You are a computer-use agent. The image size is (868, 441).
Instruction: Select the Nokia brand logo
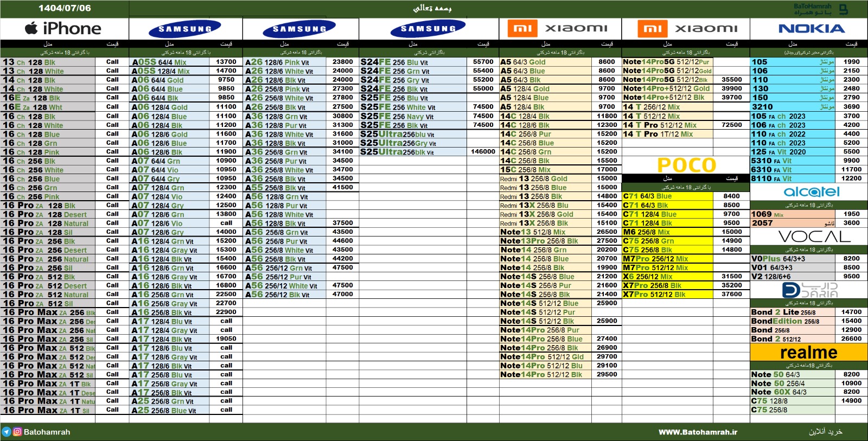[811, 29]
